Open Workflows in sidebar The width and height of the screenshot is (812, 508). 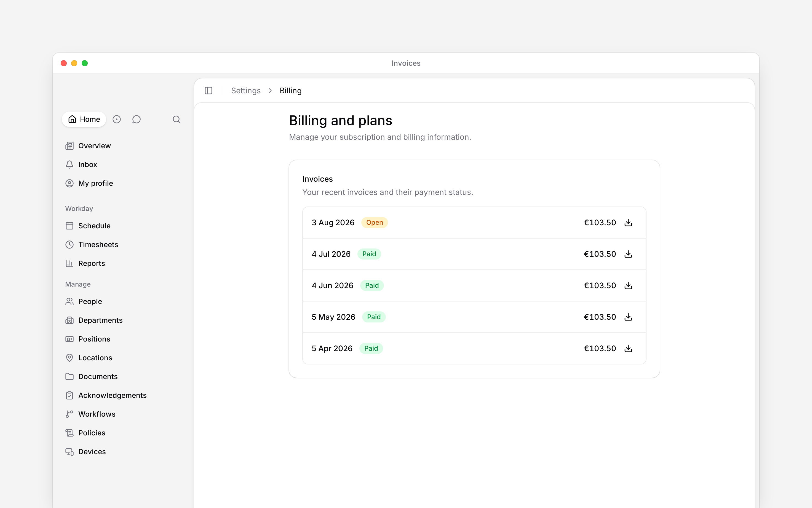tap(124, 414)
